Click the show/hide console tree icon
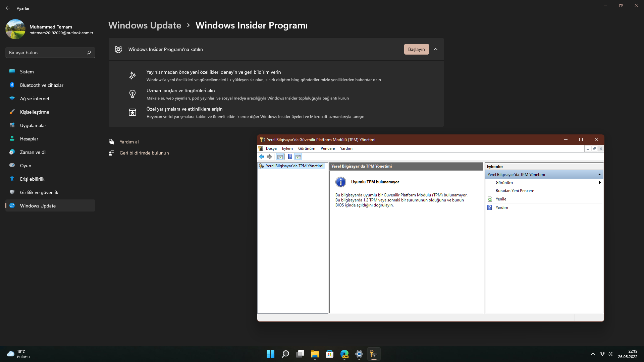The width and height of the screenshot is (644, 362). point(280,157)
